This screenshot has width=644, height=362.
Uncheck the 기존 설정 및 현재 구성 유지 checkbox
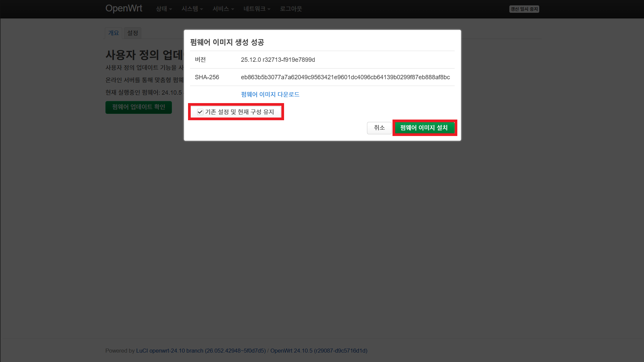[200, 112]
